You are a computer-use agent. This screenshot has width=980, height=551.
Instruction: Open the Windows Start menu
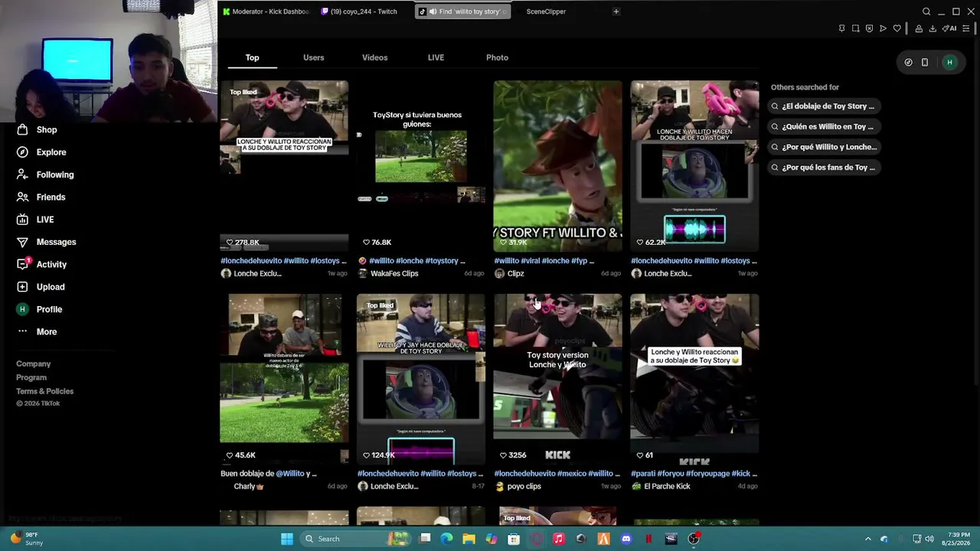pos(287,539)
